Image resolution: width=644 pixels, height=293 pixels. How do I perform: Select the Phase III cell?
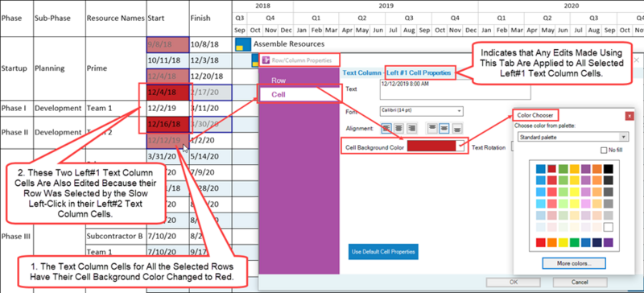(x=16, y=237)
